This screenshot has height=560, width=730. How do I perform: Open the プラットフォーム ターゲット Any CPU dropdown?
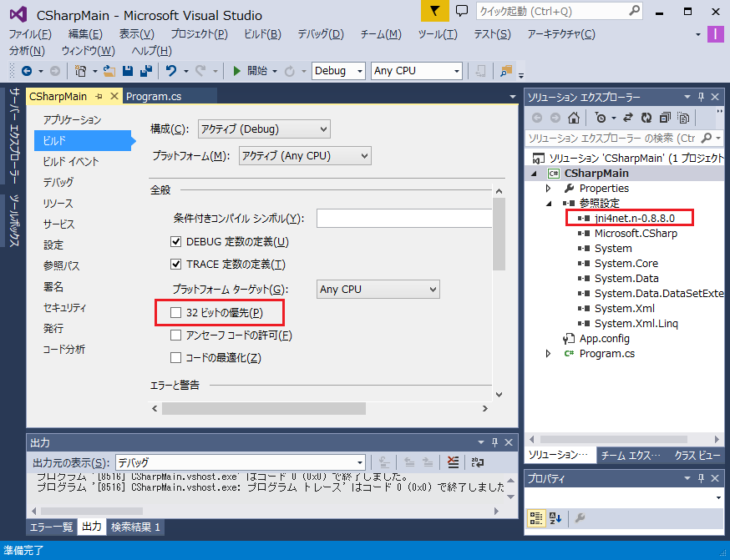[x=378, y=290]
